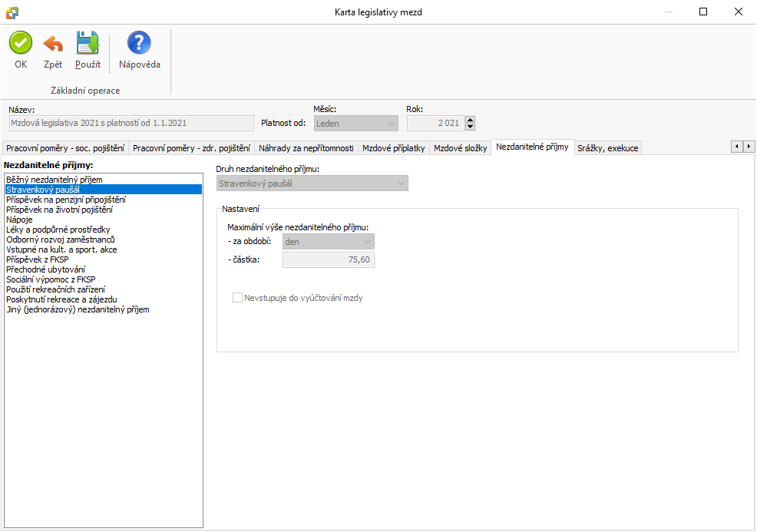This screenshot has height=532, width=757.
Task: Switch to Náhrady za nepřítomnosti tab
Action: (306, 148)
